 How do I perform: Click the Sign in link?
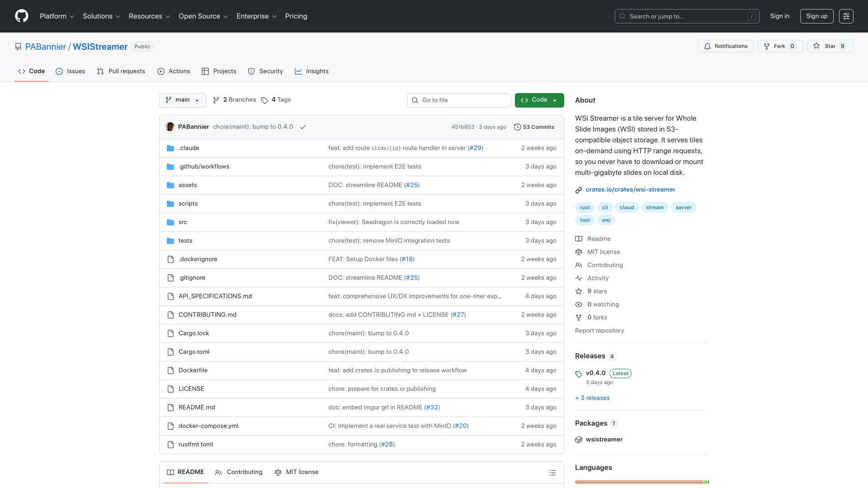coord(779,16)
